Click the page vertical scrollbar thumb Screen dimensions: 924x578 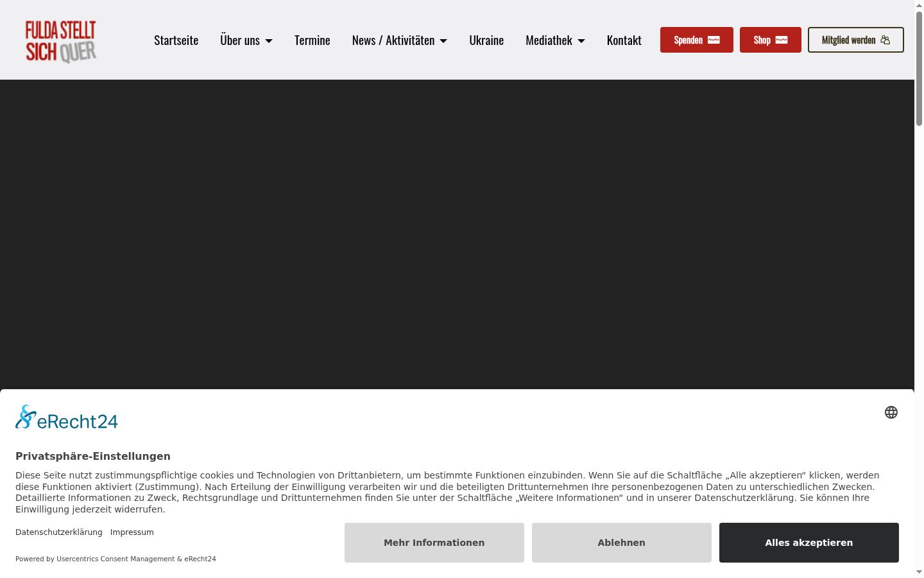919,67
